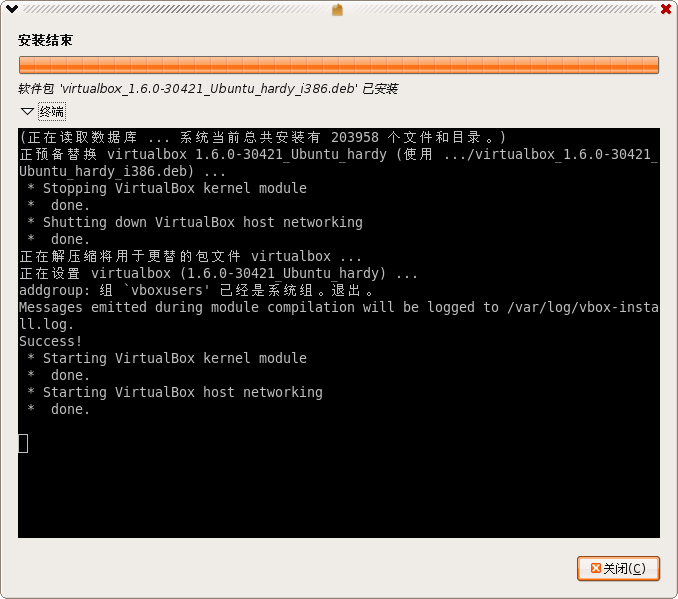This screenshot has height=599, width=678.
Task: Click the red X window close icon
Action: click(666, 9)
